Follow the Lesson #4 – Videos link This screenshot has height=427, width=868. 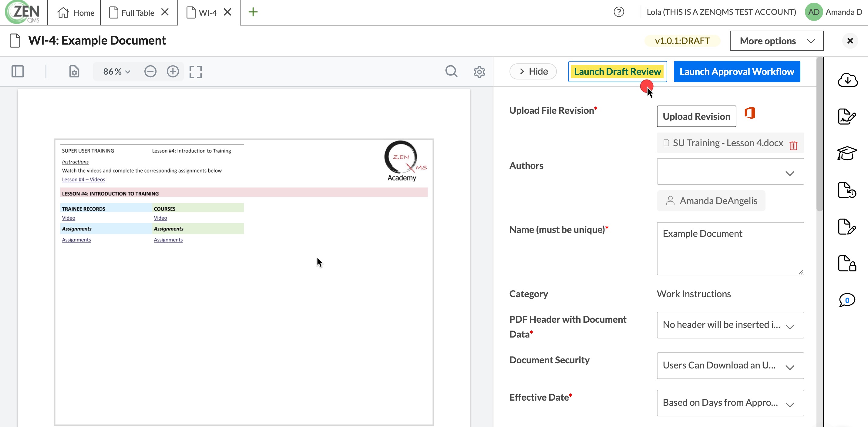point(84,180)
